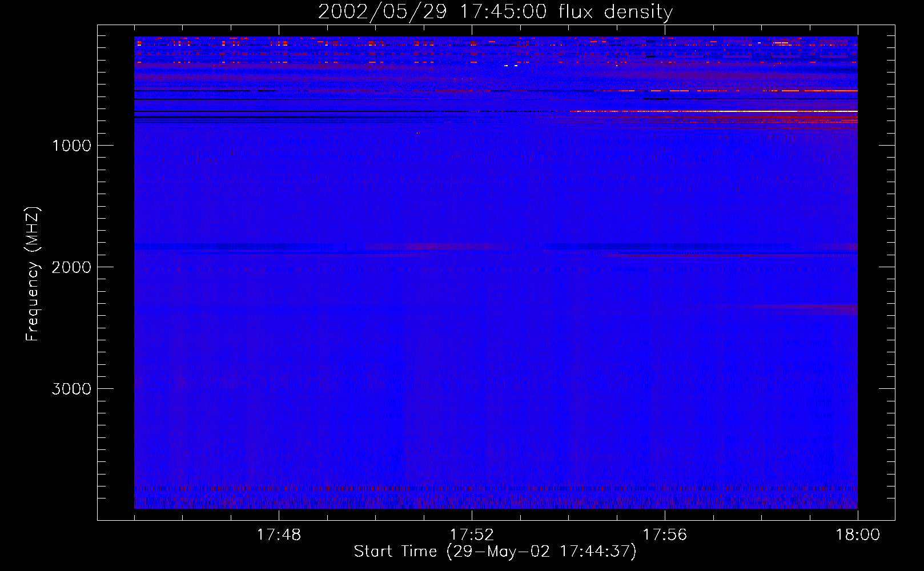Click the 'Frequency (MHZ)' axis label
This screenshot has height=571, width=924.
point(33,274)
